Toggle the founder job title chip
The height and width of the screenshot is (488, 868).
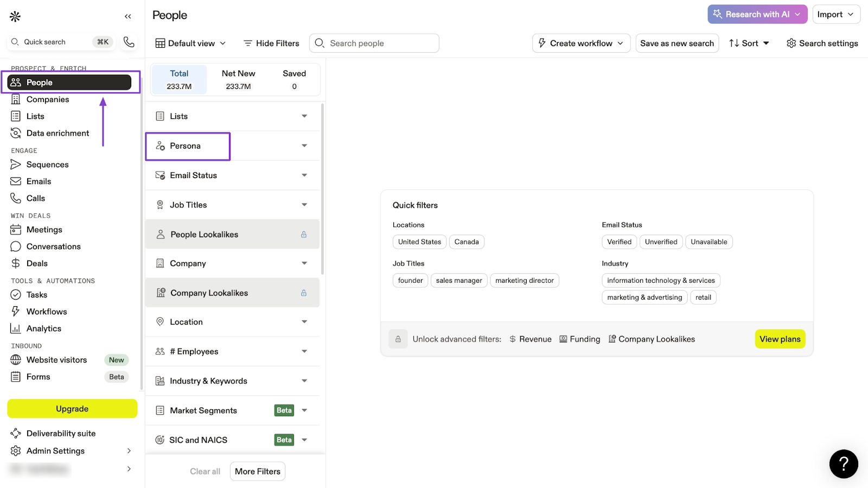click(x=410, y=281)
